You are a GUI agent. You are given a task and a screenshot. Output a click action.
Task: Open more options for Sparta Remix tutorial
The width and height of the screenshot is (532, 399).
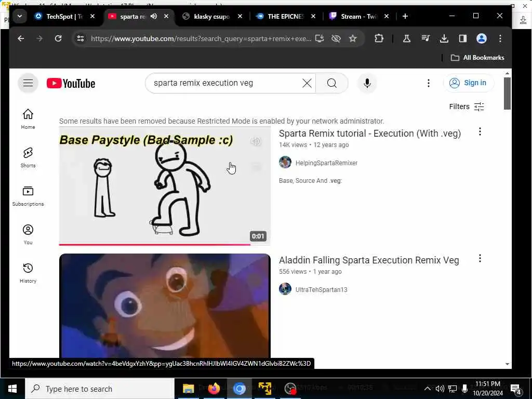tap(480, 131)
